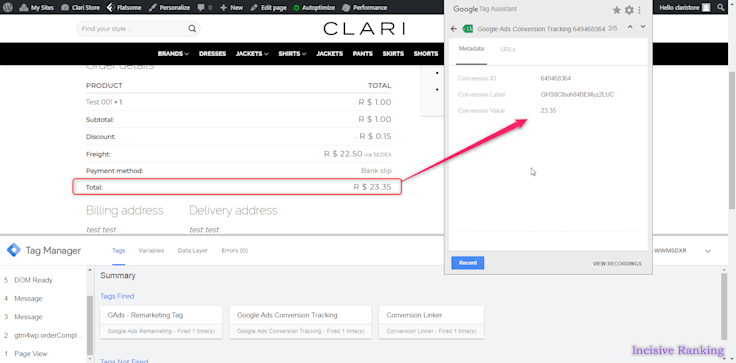
Task: Switch to the Variables tab
Action: pyautogui.click(x=151, y=251)
